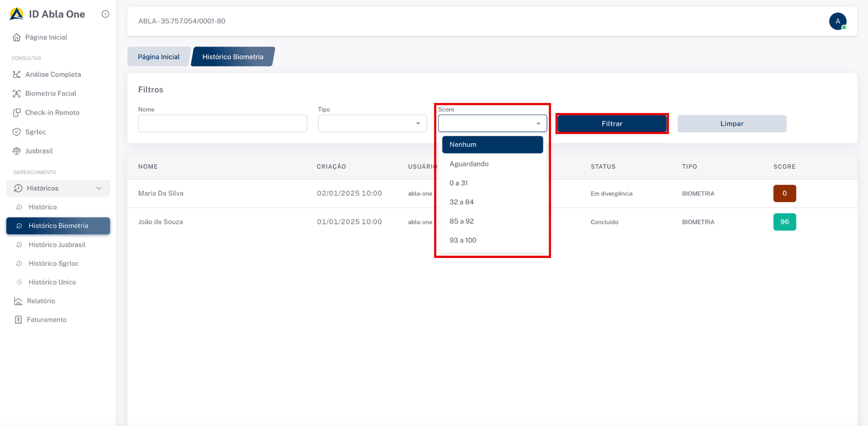Click the Check-in Remoto icon
868x426 pixels.
pyautogui.click(x=17, y=113)
